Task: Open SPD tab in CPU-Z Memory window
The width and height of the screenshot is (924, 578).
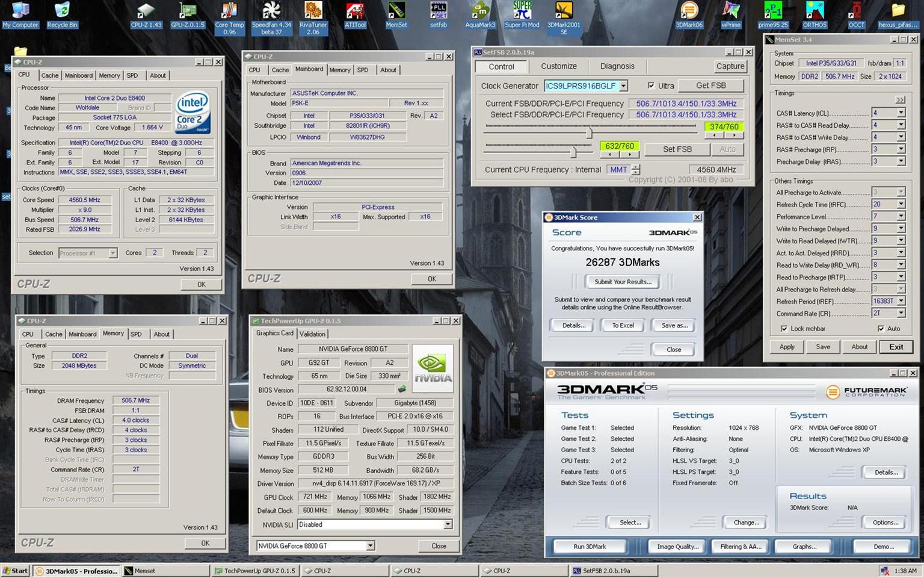Action: [x=137, y=334]
